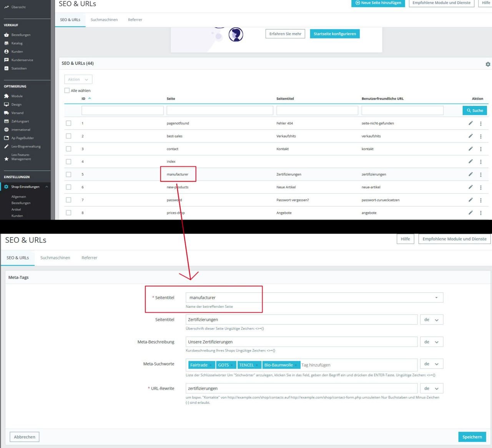Open Kundenservice in the sidebar
The image size is (492, 448).
point(22,60)
